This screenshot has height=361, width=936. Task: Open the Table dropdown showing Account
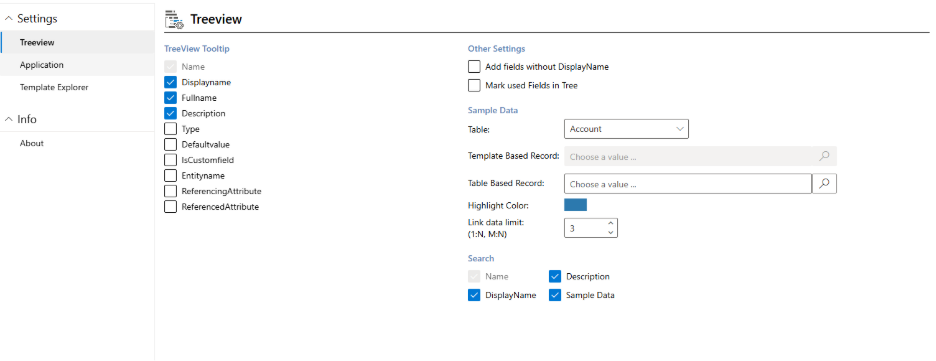tap(626, 129)
